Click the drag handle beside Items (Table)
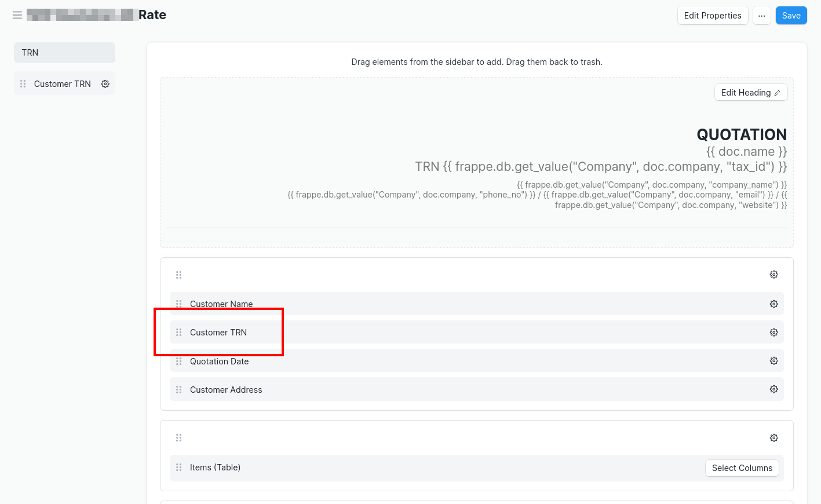 coord(179,468)
